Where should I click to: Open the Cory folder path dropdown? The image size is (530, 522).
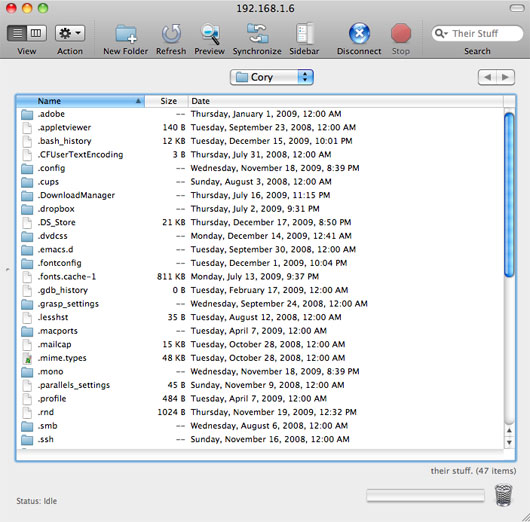point(272,77)
